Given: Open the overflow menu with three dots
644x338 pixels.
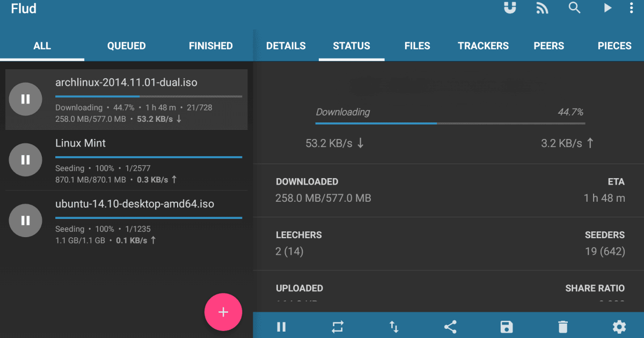Looking at the screenshot, I should (631, 8).
